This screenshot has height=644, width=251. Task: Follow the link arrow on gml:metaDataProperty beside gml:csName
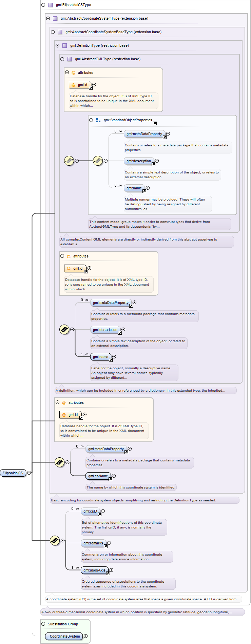pos(126,452)
